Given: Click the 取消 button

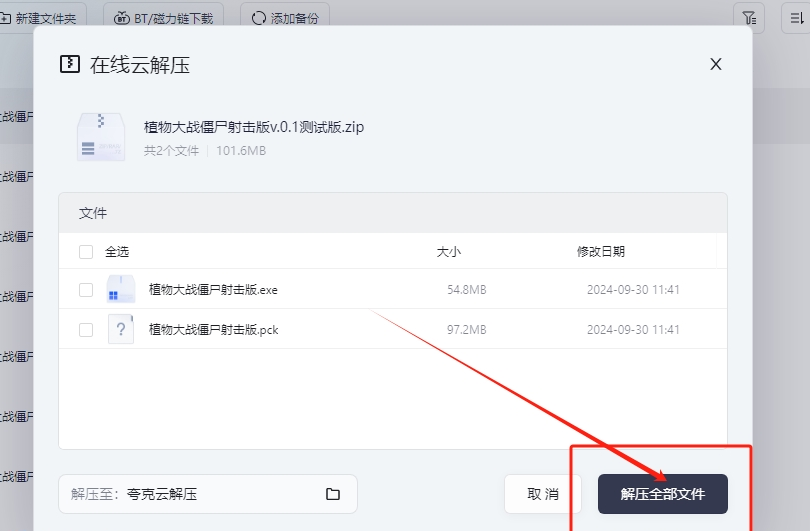Looking at the screenshot, I should (x=542, y=494).
